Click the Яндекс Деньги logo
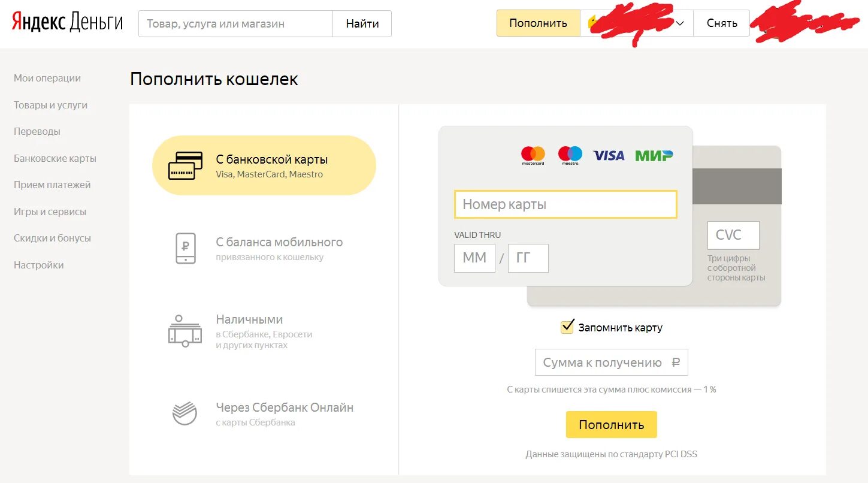Screen dimensions: 868x483 [x=67, y=23]
